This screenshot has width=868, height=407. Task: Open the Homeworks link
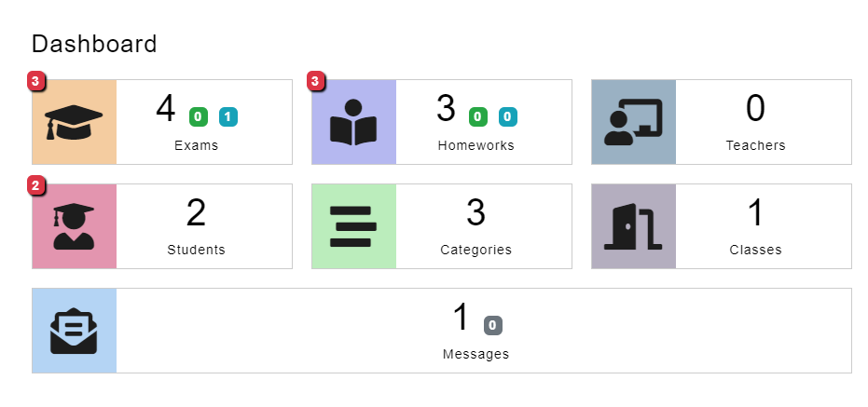(x=475, y=145)
